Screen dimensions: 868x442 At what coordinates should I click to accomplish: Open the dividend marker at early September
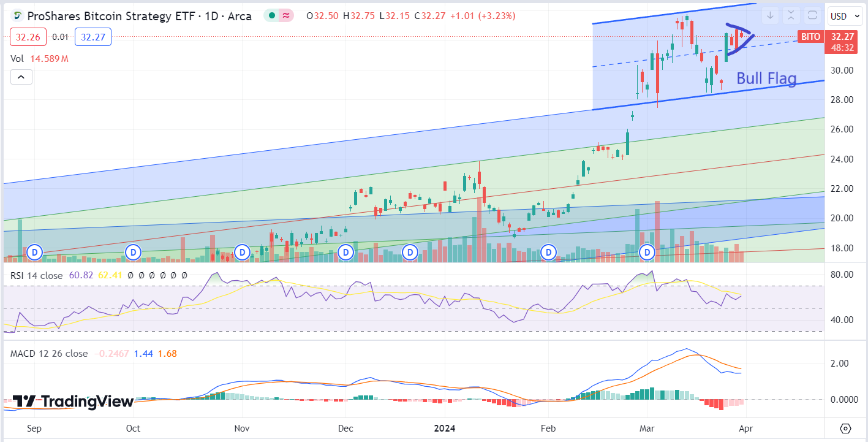[36, 251]
